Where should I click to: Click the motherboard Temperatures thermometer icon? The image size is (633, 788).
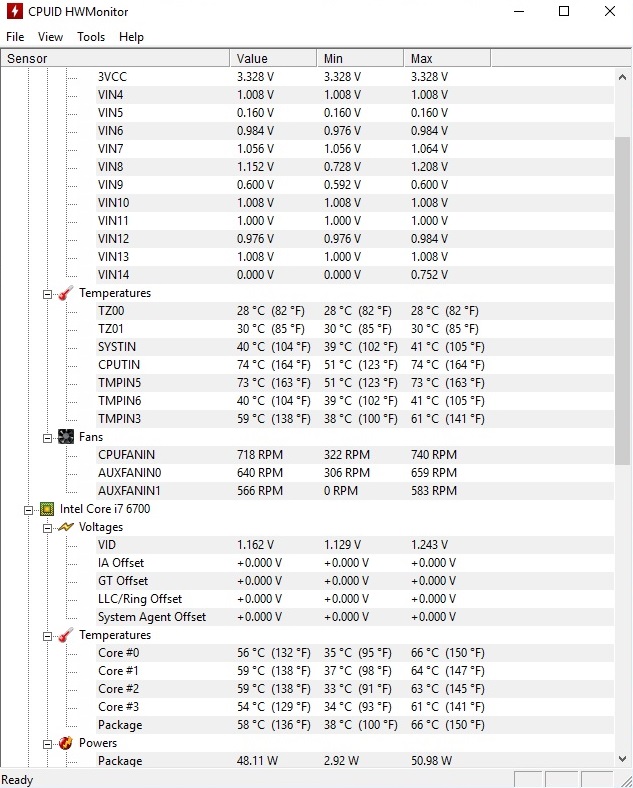[66, 293]
